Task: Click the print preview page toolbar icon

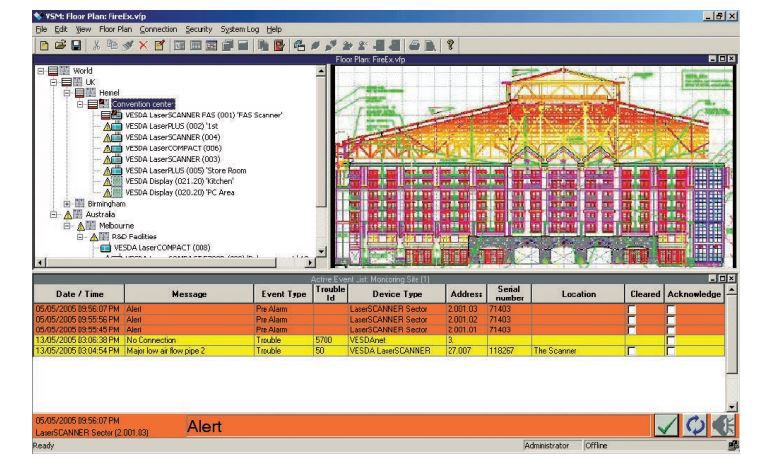Action: pyautogui.click(x=430, y=45)
